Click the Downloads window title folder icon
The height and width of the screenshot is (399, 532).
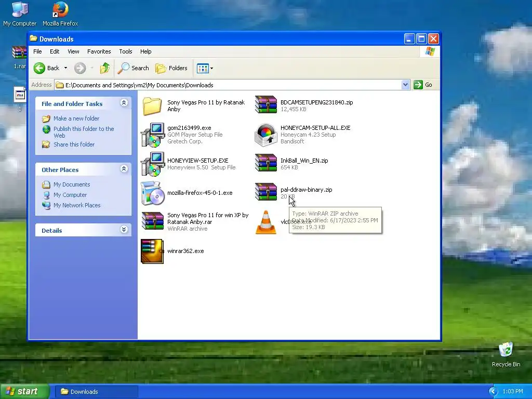[x=33, y=38]
